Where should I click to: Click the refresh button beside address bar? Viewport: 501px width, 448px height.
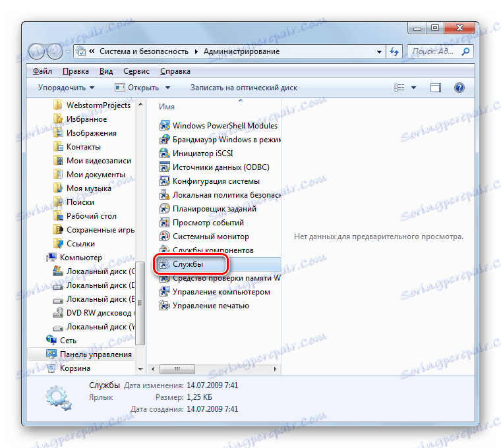[394, 51]
